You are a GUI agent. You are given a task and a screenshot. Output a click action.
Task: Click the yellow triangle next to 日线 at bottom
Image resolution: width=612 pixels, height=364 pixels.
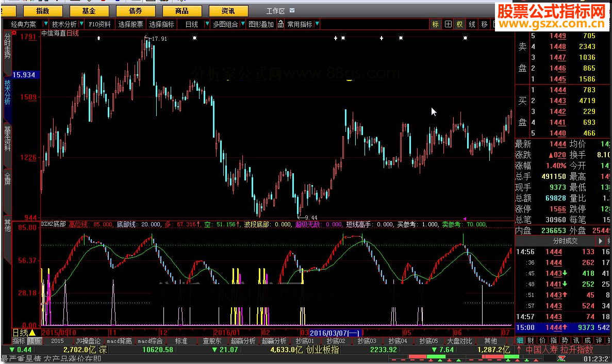[32, 333]
